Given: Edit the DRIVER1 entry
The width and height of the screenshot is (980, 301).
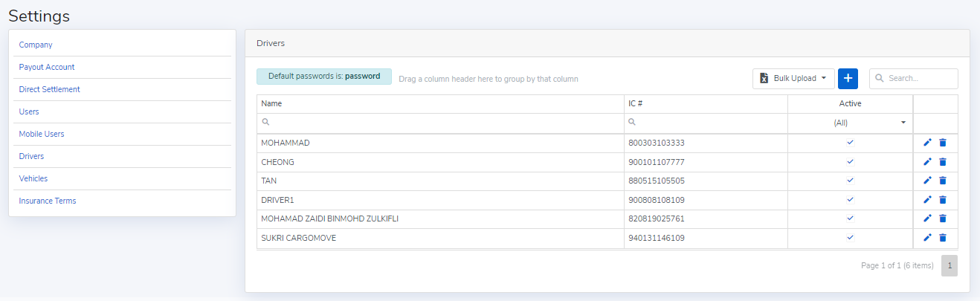Looking at the screenshot, I should point(927,199).
